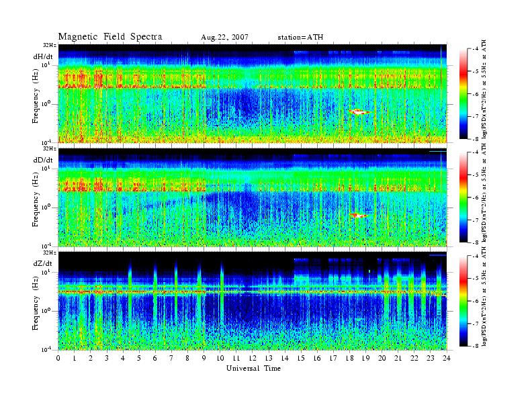
Task: Click hour "18" on the Universal Time axis
Action: pos(349,358)
